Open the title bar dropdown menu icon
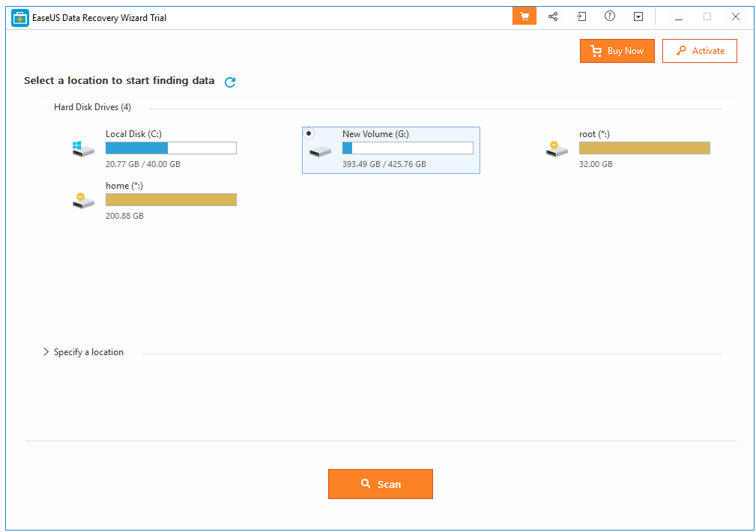Screen dimensions: 756x532 click(x=638, y=17)
